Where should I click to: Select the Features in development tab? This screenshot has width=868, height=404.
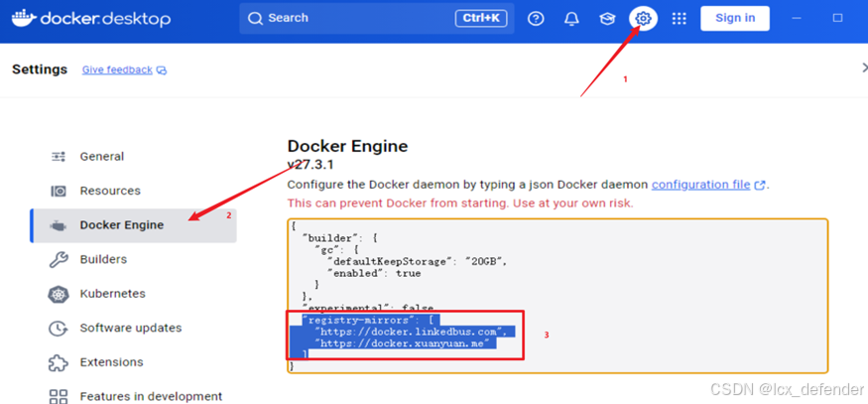pyautogui.click(x=133, y=397)
